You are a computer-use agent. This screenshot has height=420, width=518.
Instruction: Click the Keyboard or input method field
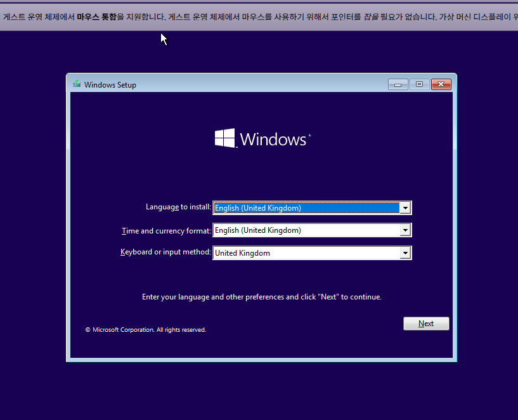pyautogui.click(x=312, y=253)
